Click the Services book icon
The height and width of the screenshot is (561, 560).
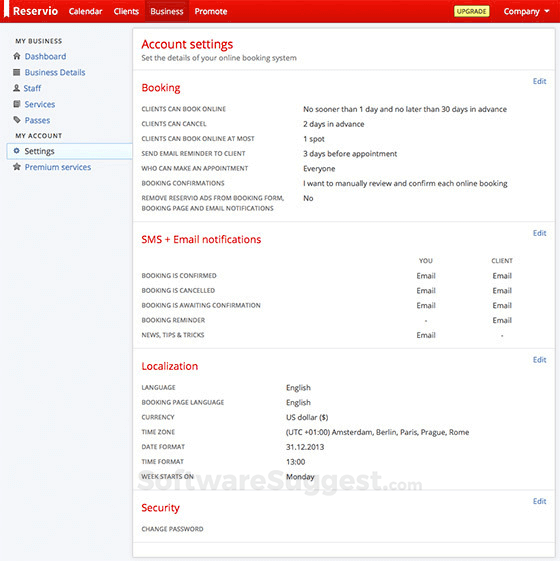tap(16, 104)
